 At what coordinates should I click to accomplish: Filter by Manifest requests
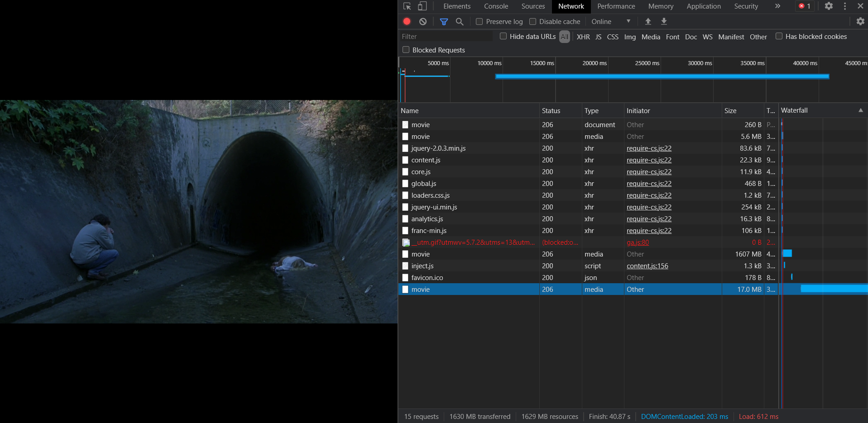(x=731, y=37)
